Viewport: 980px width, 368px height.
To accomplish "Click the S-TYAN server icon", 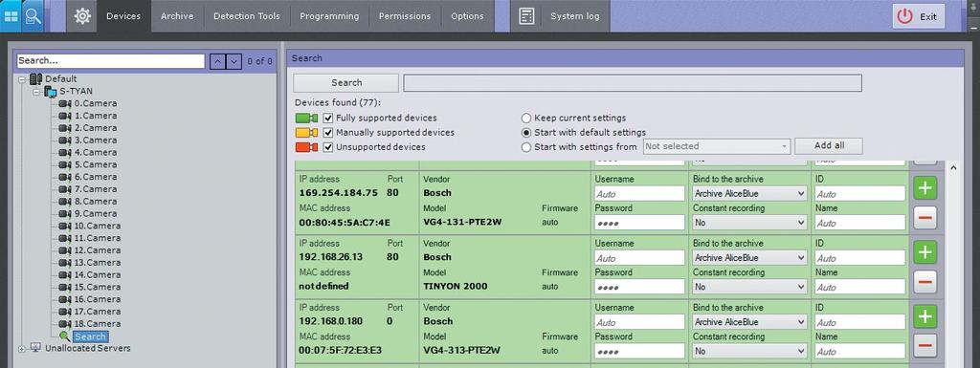I will click(51, 92).
